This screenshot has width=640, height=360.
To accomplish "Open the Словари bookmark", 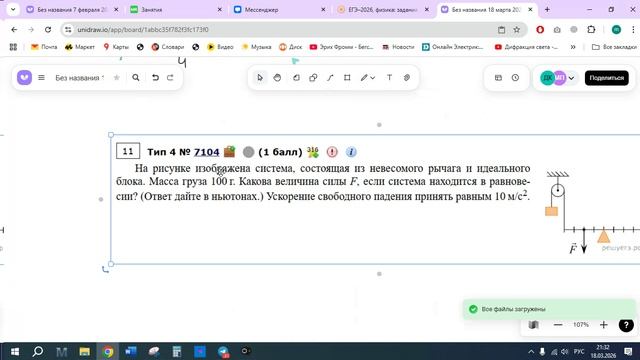I will pyautogui.click(x=168, y=47).
